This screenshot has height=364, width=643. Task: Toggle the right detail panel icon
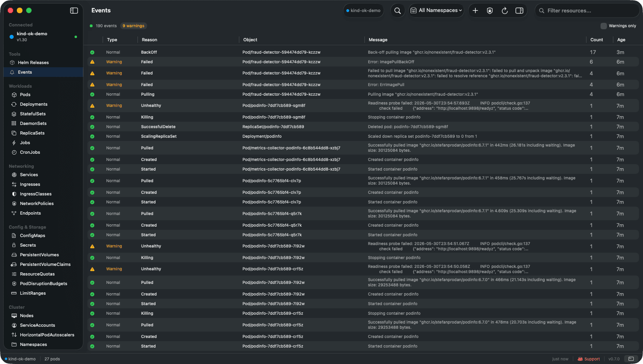tap(519, 11)
